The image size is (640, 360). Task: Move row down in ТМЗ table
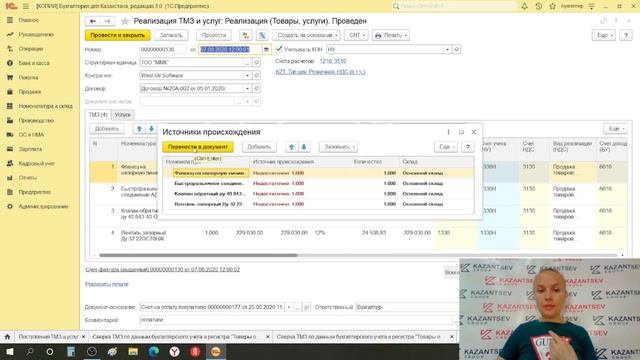(151, 129)
